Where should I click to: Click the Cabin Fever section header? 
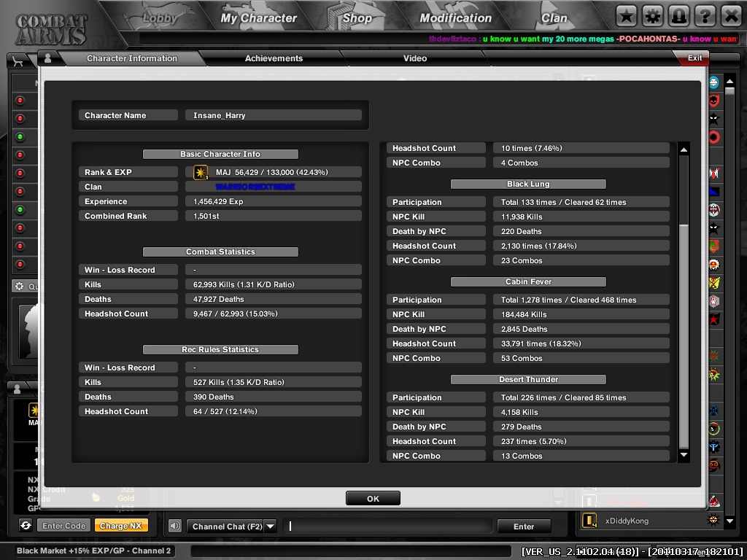coord(528,282)
